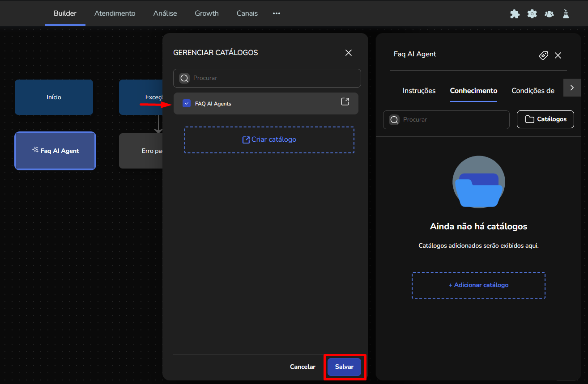
Task: Click Cancelar in the catalog dialog
Action: (x=303, y=367)
